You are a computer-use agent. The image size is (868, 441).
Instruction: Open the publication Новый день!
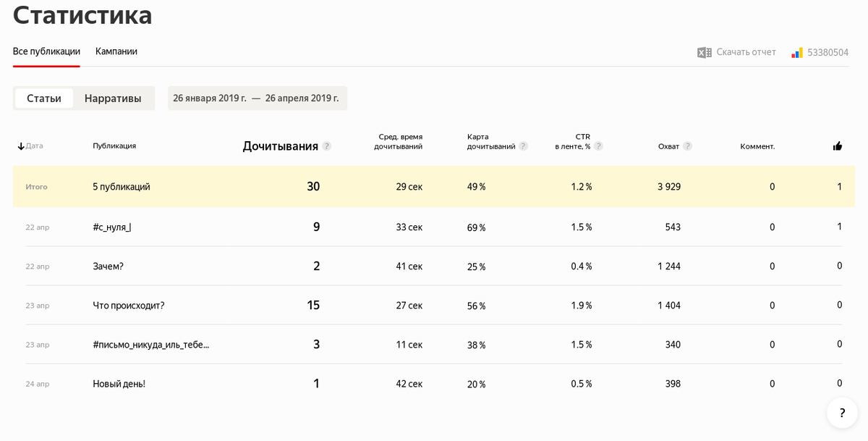119,384
